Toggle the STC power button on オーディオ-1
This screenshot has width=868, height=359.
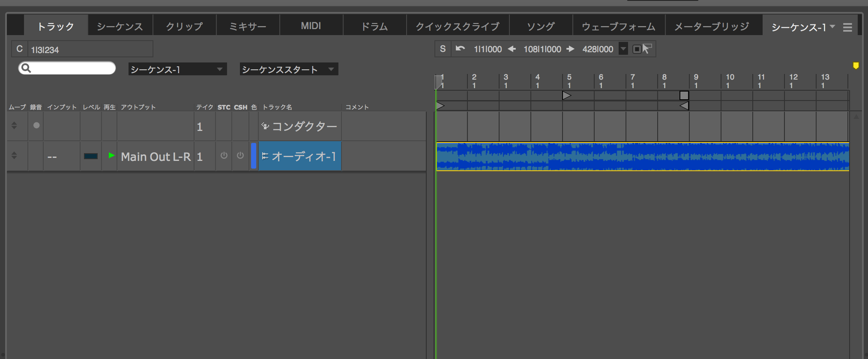224,156
